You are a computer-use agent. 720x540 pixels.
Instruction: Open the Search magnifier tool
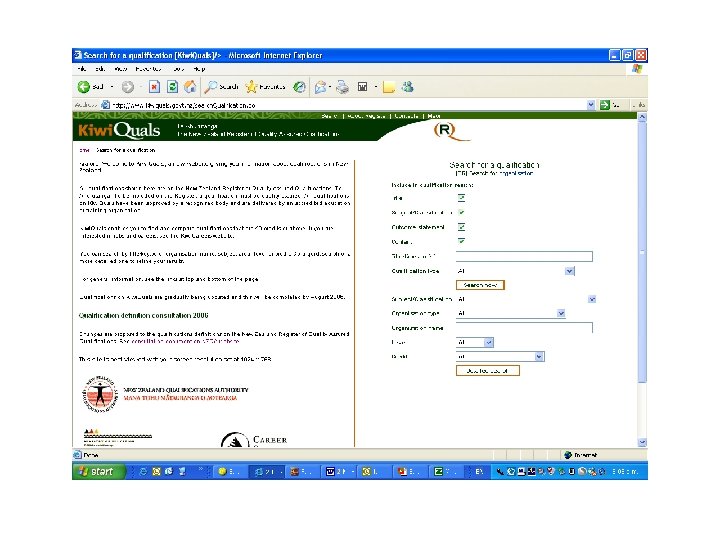click(221, 87)
